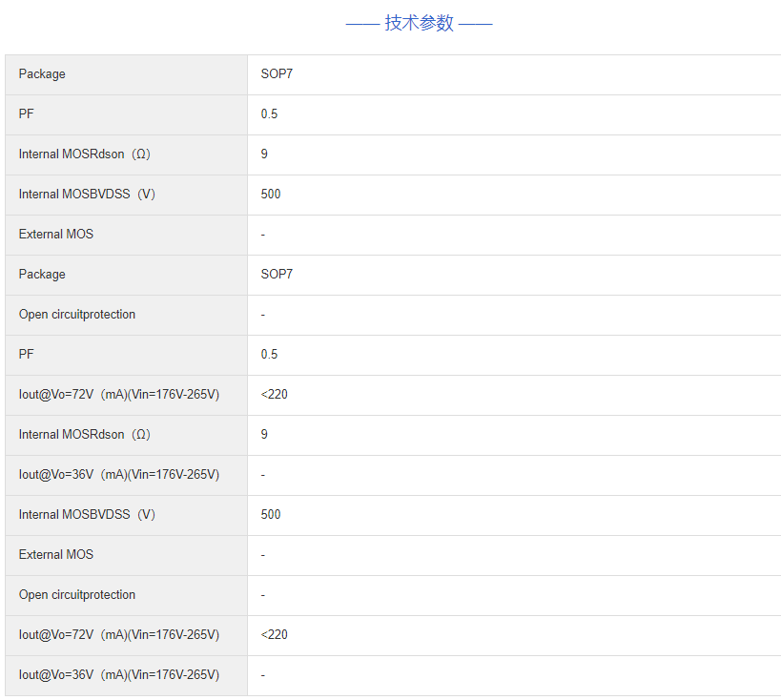Click the PF label above the first Iout@Vo=72V row
This screenshot has height=700, width=781.
point(27,355)
